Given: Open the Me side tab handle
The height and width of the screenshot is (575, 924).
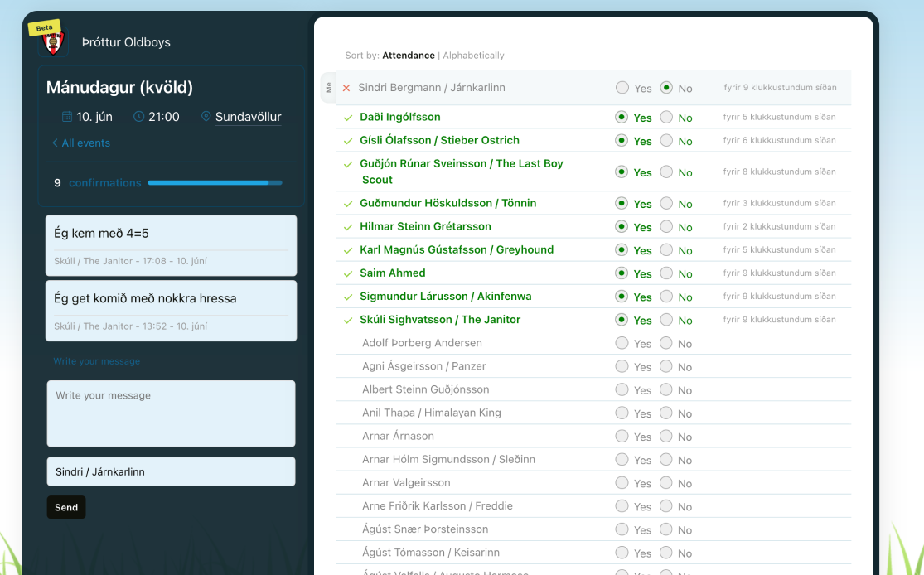Looking at the screenshot, I should pos(328,88).
